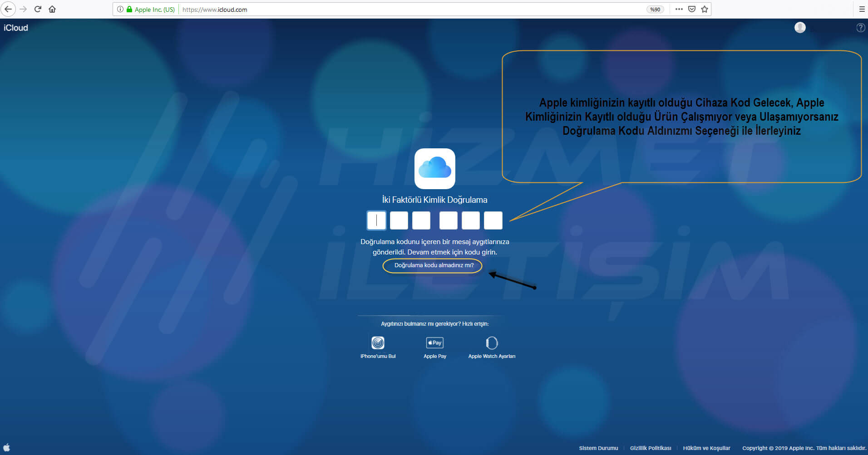Click the browser forward arrow
The image size is (868, 455).
pyautogui.click(x=23, y=9)
